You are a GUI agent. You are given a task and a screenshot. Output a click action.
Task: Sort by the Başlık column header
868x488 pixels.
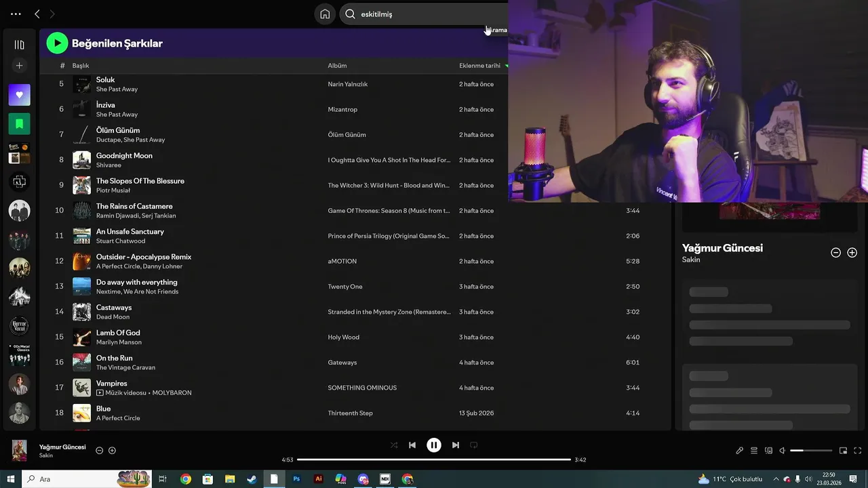point(81,66)
